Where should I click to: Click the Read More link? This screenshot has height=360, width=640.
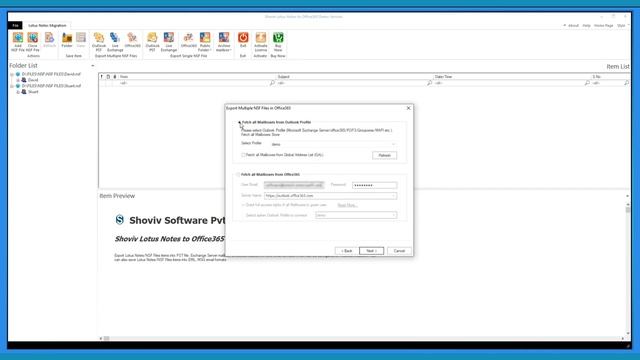[347, 205]
